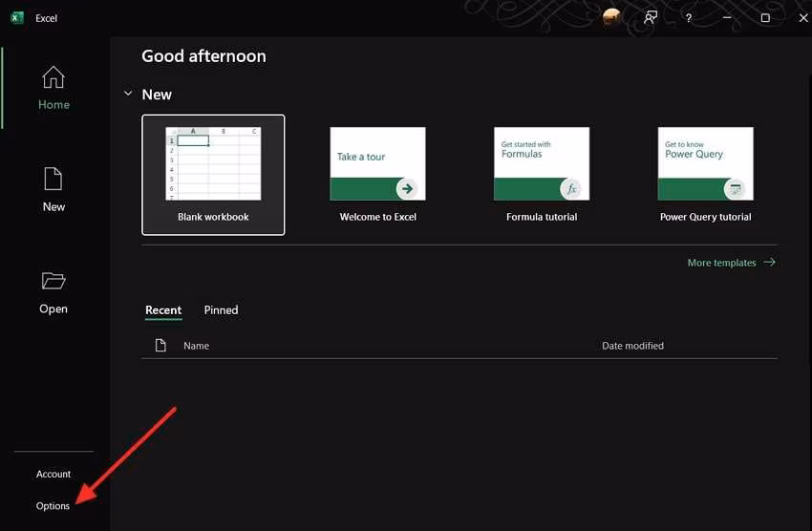
Task: Click the Excel logo icon in title bar
Action: click(16, 17)
